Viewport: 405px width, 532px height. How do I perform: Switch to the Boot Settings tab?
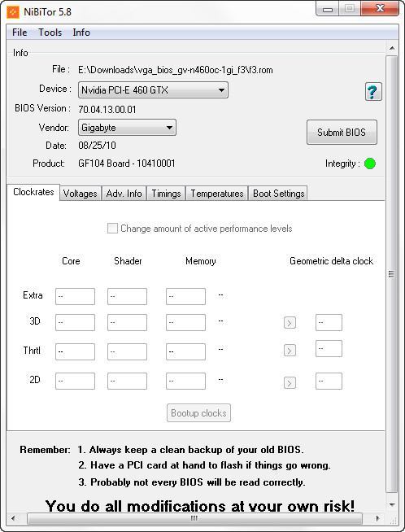pos(278,194)
